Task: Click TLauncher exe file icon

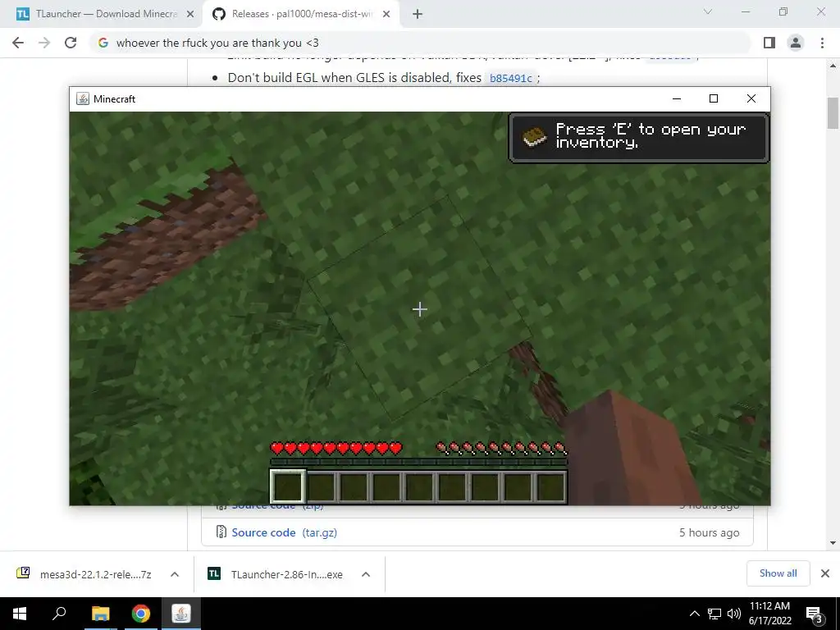Action: pyautogui.click(x=214, y=573)
